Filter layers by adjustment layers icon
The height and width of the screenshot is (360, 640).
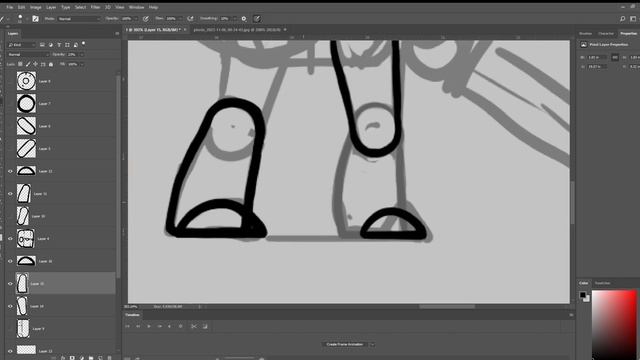[51, 44]
